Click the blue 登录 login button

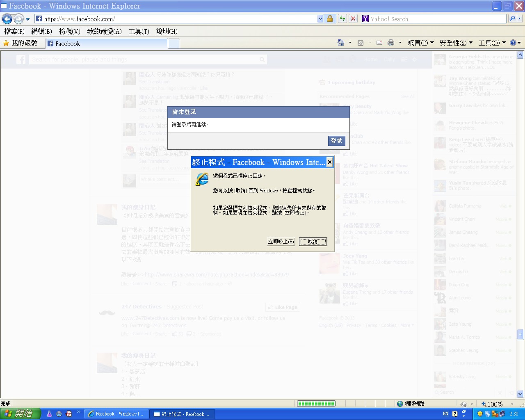click(336, 141)
